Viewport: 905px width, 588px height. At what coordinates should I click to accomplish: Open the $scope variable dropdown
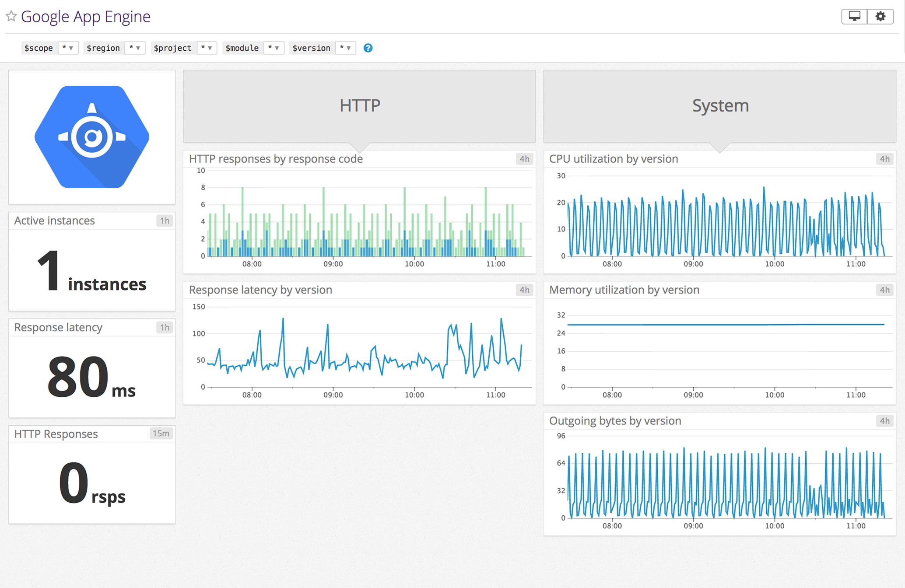click(x=68, y=48)
